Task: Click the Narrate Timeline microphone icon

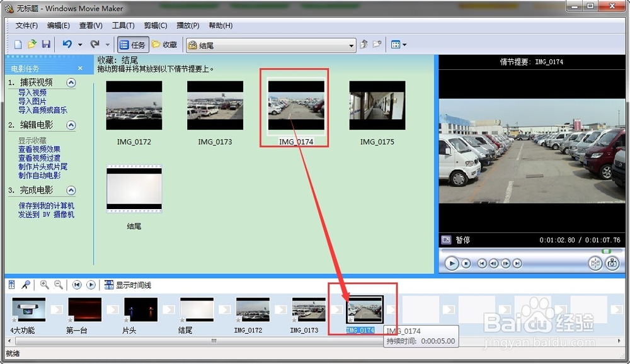Action: pyautogui.click(x=26, y=285)
